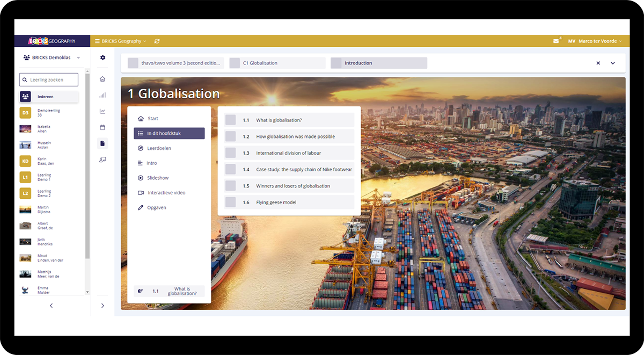Open the calendar icon in sidebar
Image resolution: width=644 pixels, height=355 pixels.
click(x=103, y=127)
